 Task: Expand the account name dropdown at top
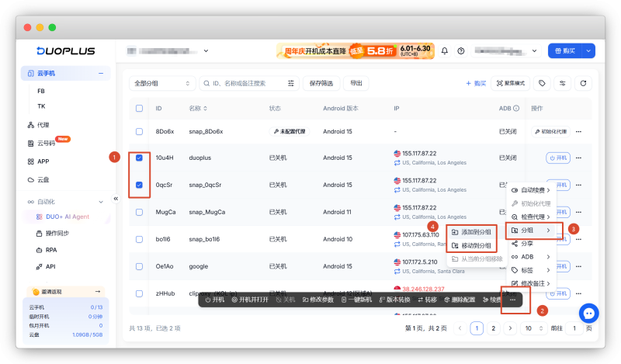[x=206, y=50]
